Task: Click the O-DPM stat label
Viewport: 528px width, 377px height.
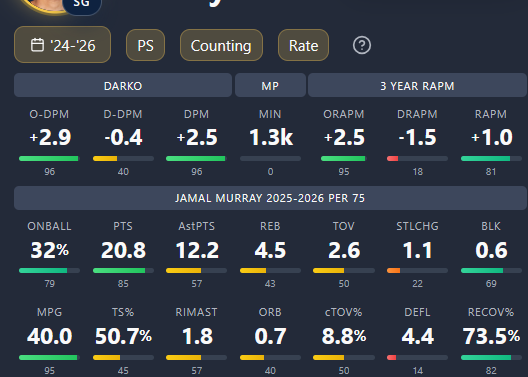Action: [49, 114]
